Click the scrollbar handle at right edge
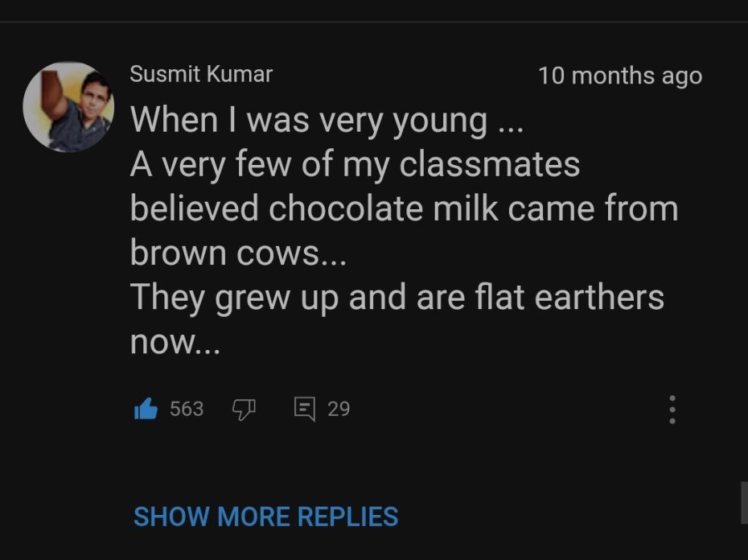This screenshot has width=748, height=560. pyautogui.click(x=743, y=502)
